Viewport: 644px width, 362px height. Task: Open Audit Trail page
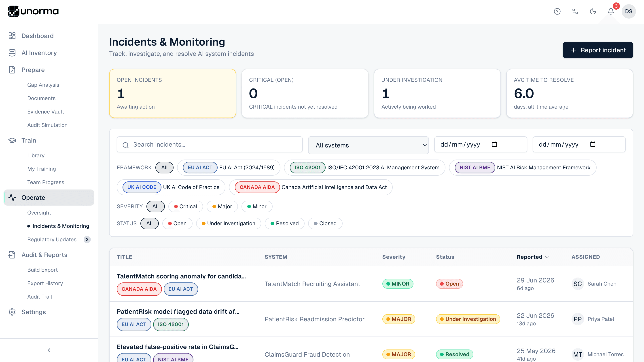(40, 297)
